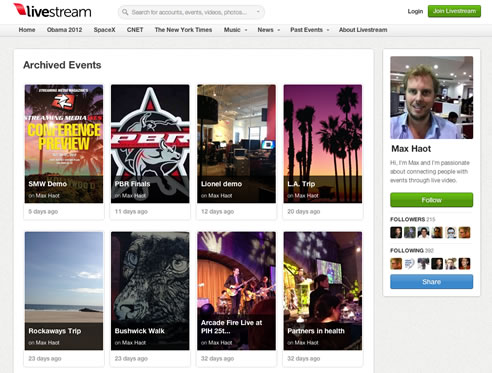
Task: Open the sixth follower avatar
Action: tap(464, 232)
